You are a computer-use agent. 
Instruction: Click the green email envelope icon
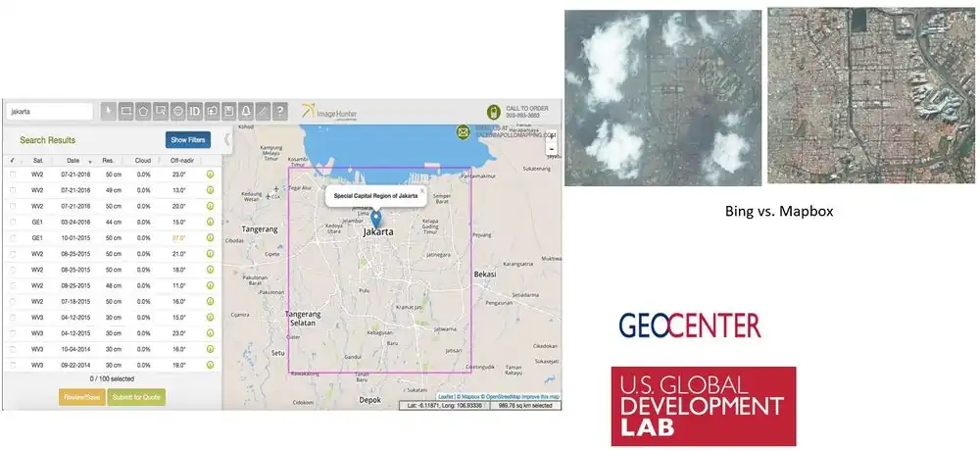coord(462,132)
